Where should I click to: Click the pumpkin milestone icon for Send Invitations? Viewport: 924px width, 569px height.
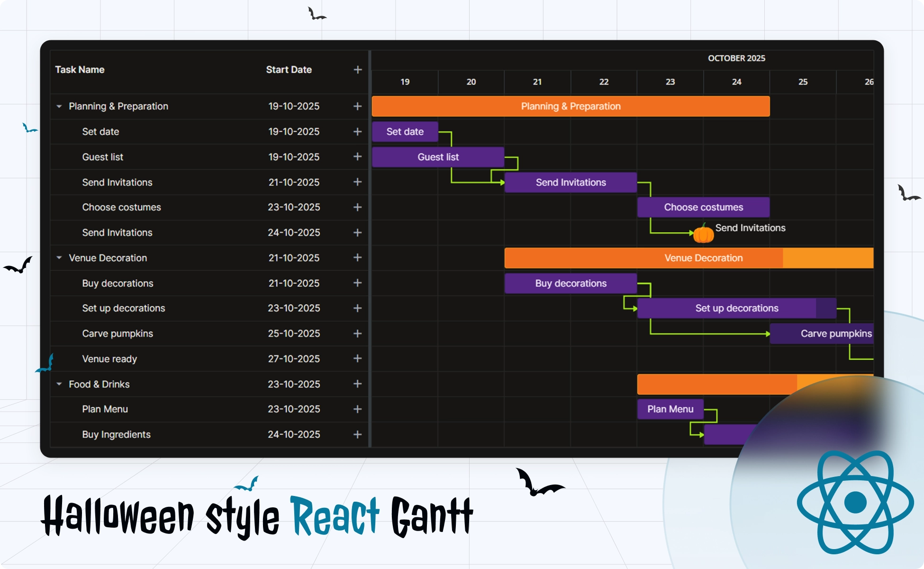(x=703, y=232)
